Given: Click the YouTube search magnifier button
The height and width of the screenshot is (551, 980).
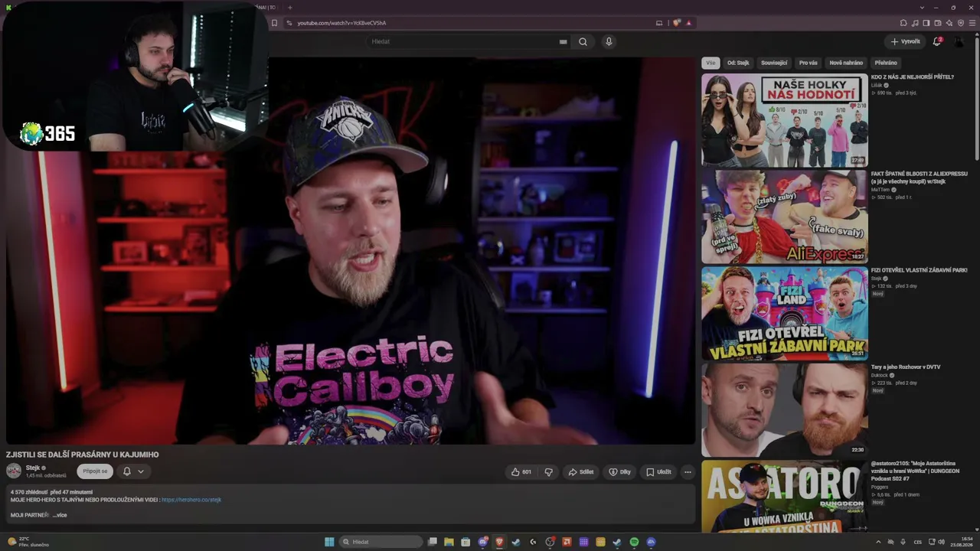Looking at the screenshot, I should click(x=583, y=41).
